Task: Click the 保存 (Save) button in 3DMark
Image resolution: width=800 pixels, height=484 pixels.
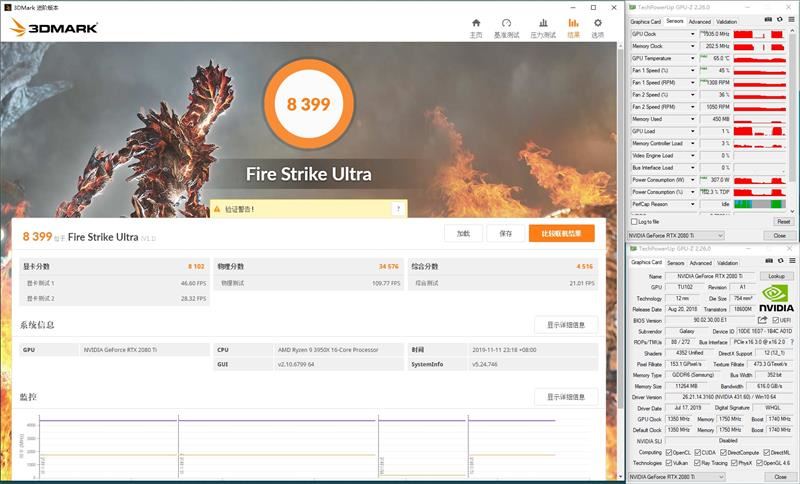Action: coord(506,233)
